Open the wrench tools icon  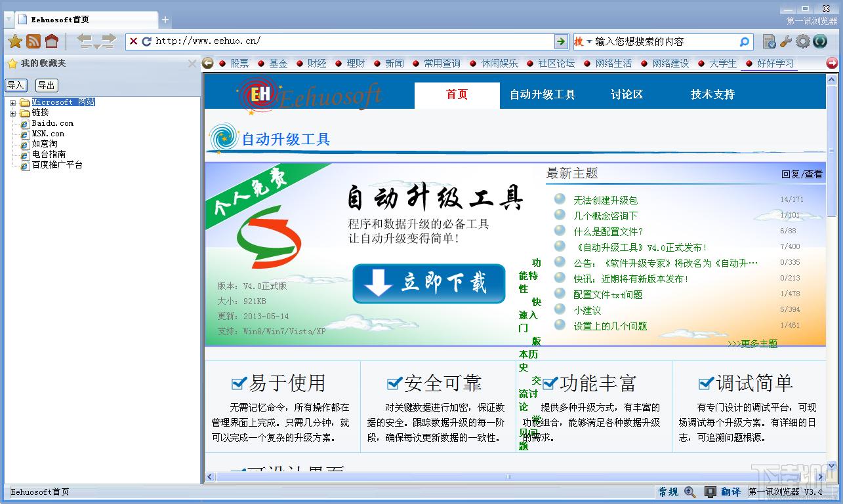(x=786, y=41)
